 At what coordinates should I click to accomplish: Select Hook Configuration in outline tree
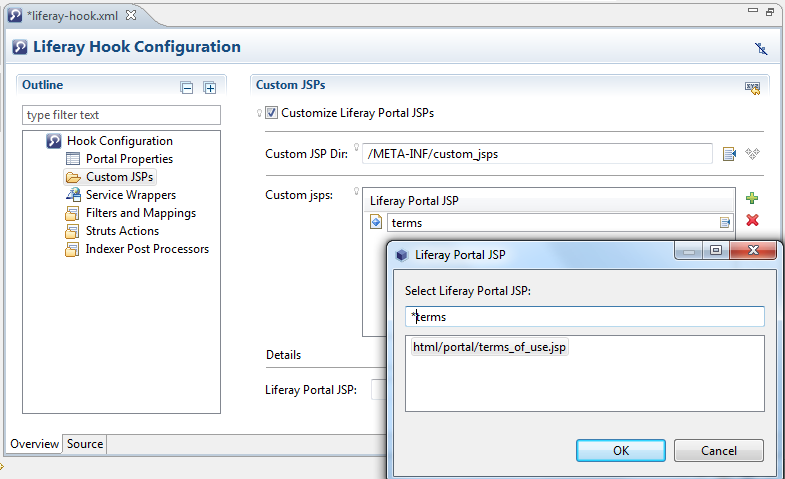(x=120, y=141)
